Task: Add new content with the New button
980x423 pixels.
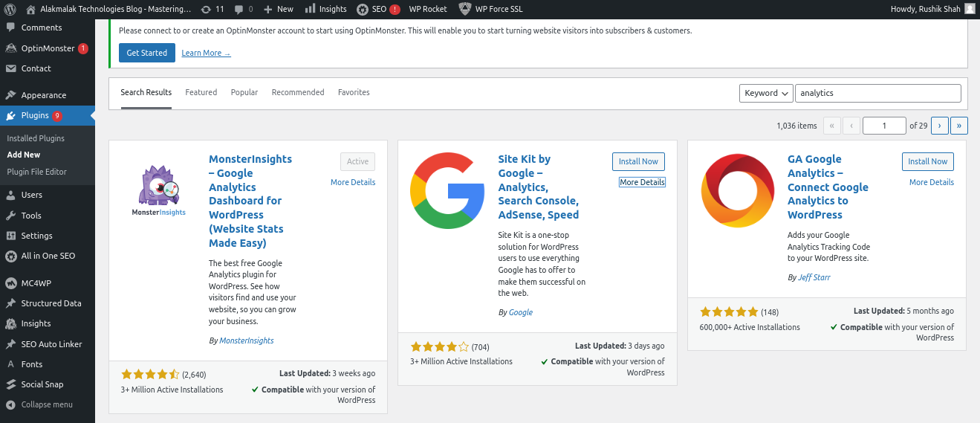Action: click(x=279, y=9)
